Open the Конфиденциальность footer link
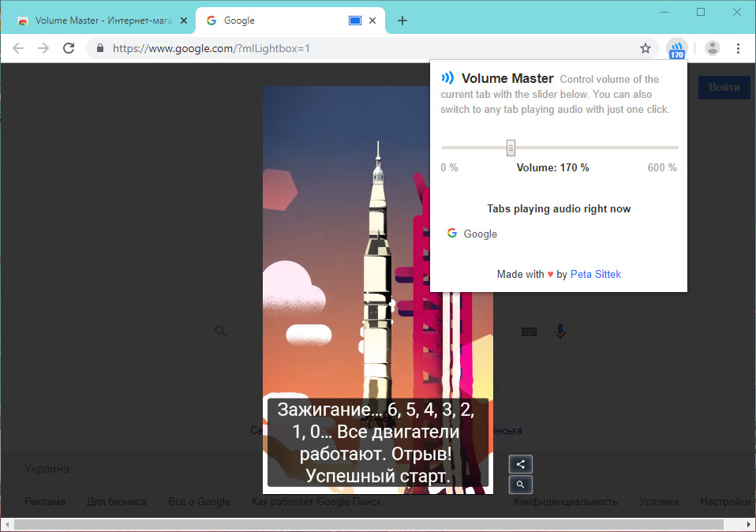Screen dimensions: 756x532 point(566,502)
